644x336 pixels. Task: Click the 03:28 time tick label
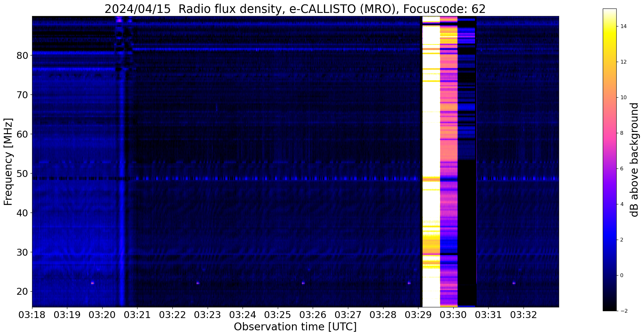click(383, 315)
